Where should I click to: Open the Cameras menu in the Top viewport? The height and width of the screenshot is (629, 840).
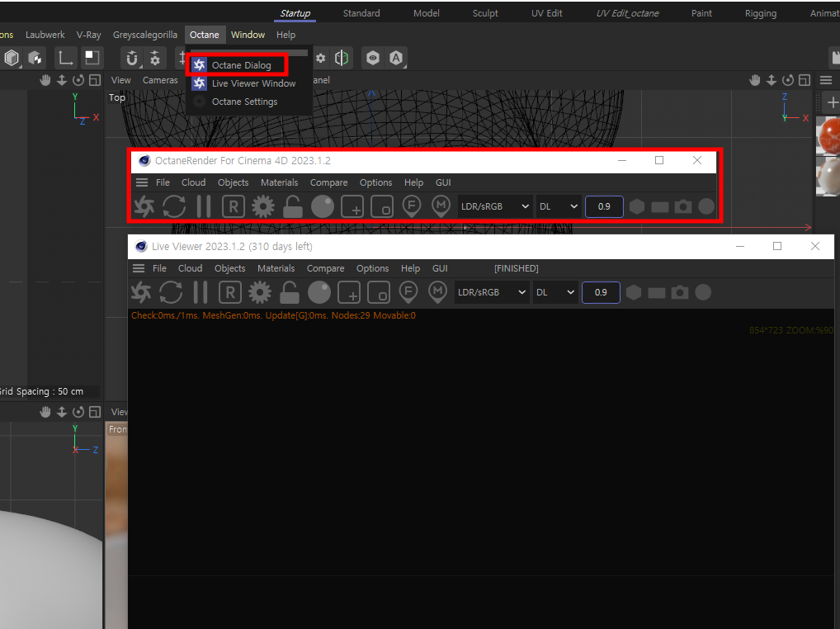click(x=160, y=80)
